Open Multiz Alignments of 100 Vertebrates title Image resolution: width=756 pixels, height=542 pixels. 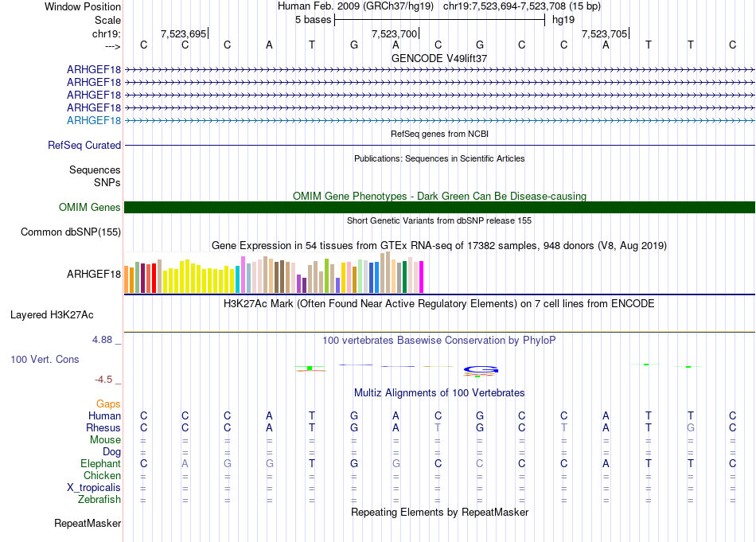coord(439,393)
